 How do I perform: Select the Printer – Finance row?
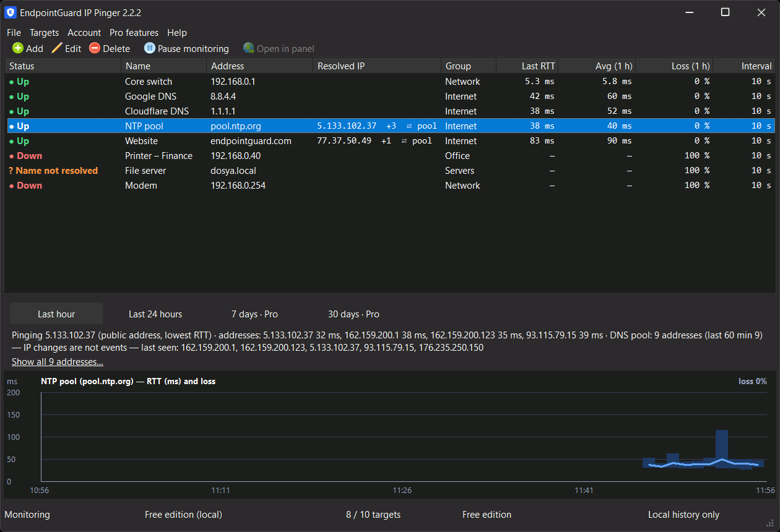[390, 156]
